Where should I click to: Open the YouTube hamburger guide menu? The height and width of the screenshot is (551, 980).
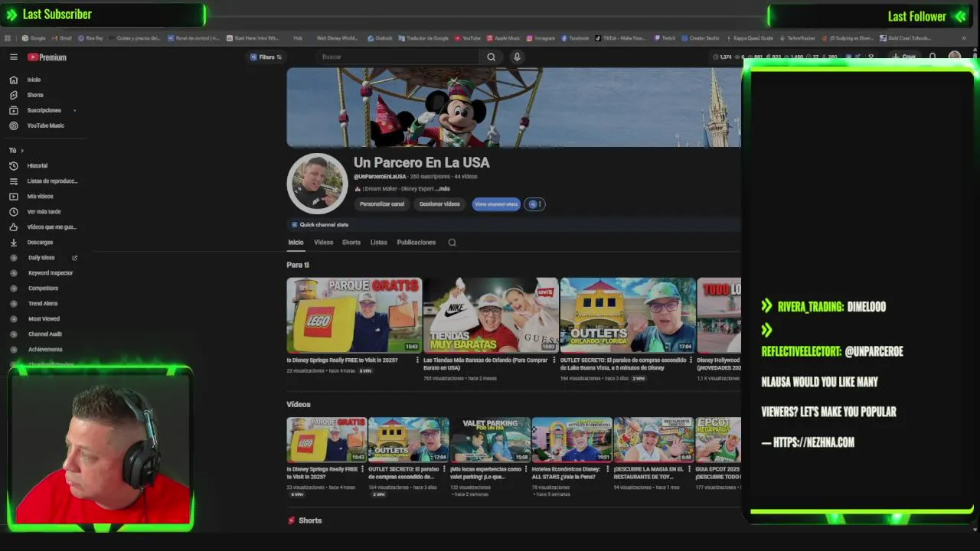pyautogui.click(x=13, y=57)
